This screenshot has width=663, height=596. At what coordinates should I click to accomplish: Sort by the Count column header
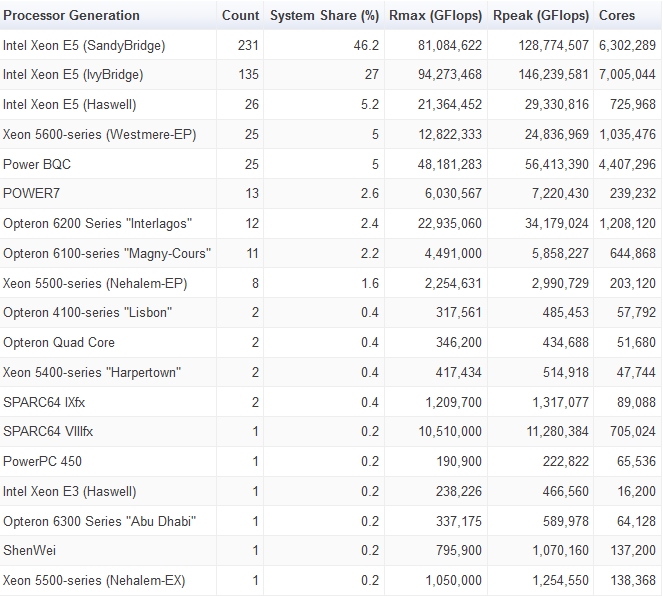[x=240, y=16]
